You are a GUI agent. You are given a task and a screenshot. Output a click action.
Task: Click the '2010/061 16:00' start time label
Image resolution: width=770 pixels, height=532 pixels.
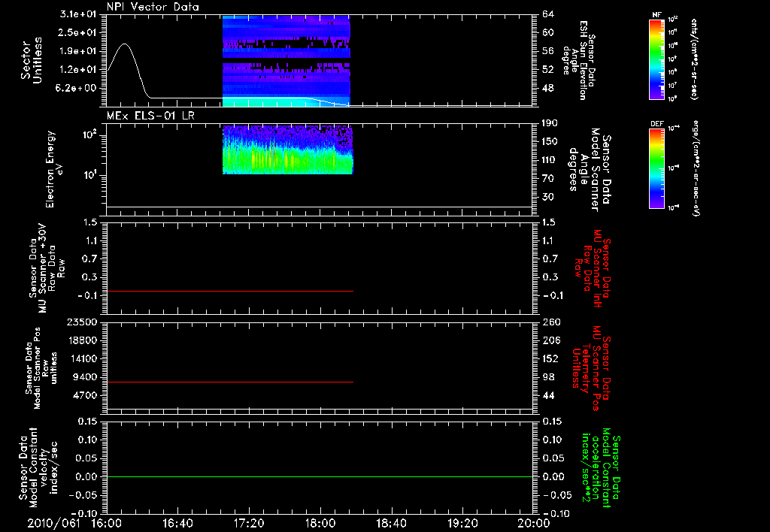click(x=74, y=523)
